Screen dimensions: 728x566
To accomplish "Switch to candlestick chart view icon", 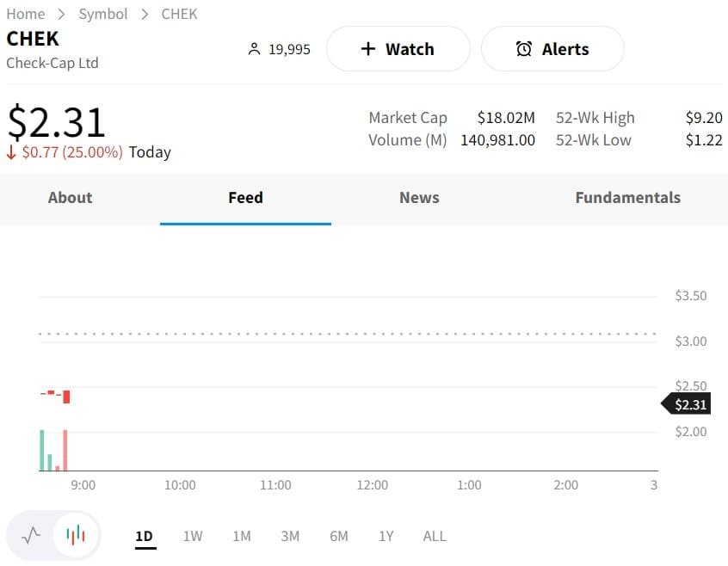I will point(76,536).
